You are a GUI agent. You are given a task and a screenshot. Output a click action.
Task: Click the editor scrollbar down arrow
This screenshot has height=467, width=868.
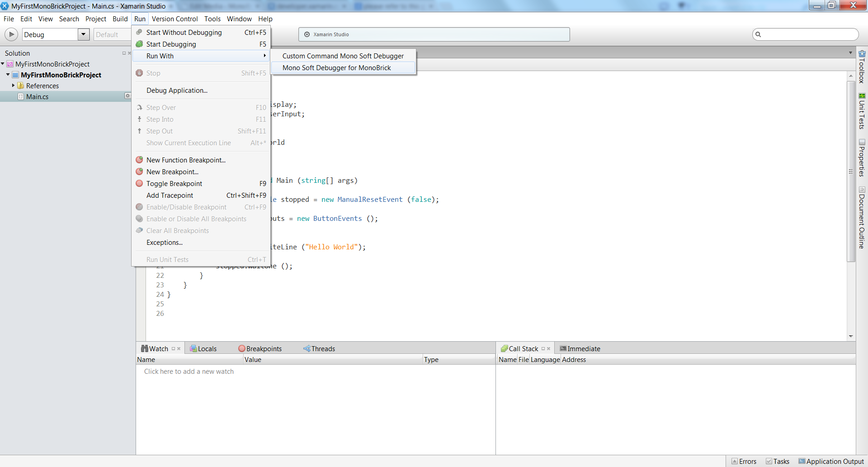click(851, 336)
